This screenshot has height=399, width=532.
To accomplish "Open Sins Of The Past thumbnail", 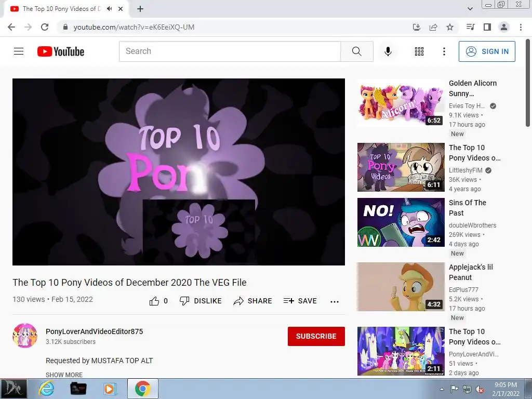I will pos(401,222).
